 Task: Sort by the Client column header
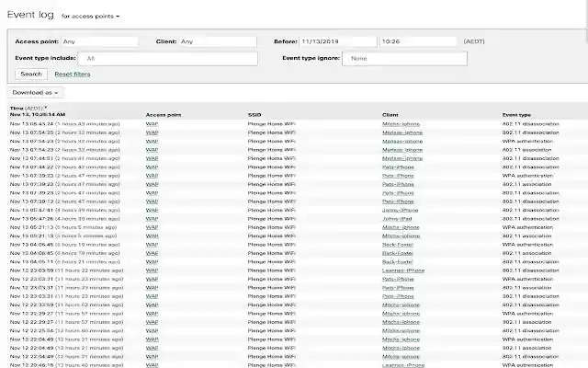click(390, 115)
